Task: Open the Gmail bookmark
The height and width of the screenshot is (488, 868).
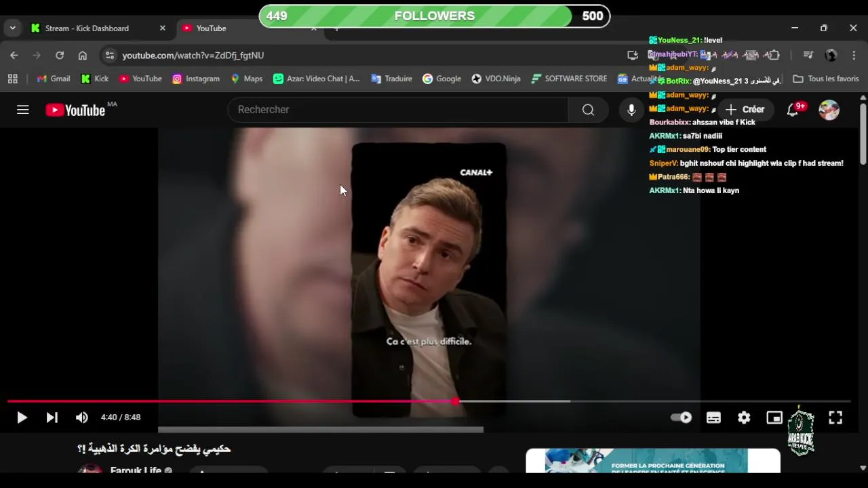Action: click(x=54, y=79)
